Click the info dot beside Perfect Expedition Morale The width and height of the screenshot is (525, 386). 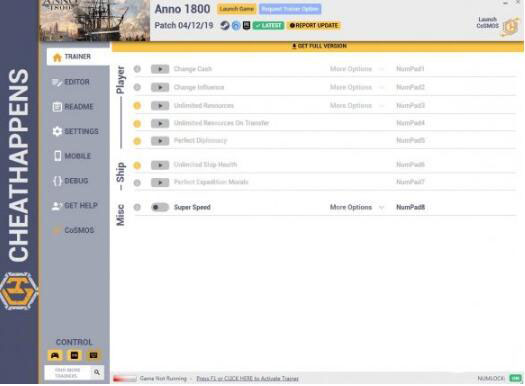click(137, 183)
